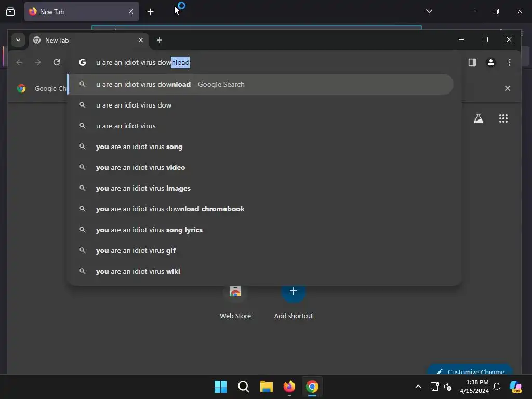Select suggestion 'u are an idiot virus dow'
This screenshot has width=532, height=399.
pyautogui.click(x=261, y=105)
